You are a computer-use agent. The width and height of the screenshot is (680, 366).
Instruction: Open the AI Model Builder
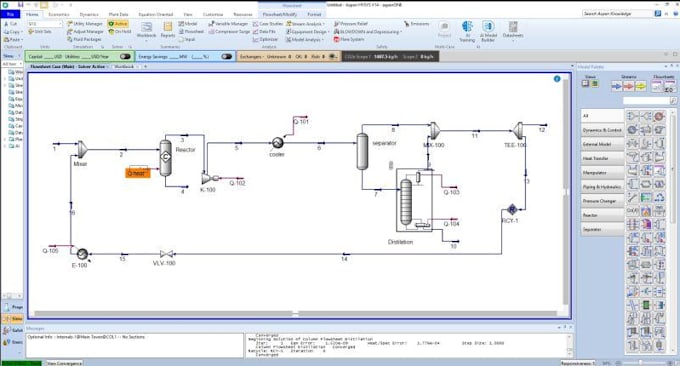[488, 31]
